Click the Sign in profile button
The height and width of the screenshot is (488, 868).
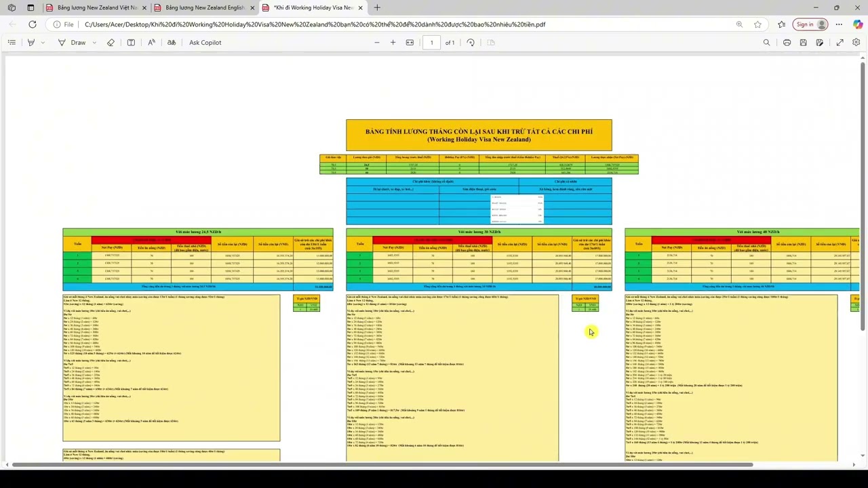(x=812, y=24)
